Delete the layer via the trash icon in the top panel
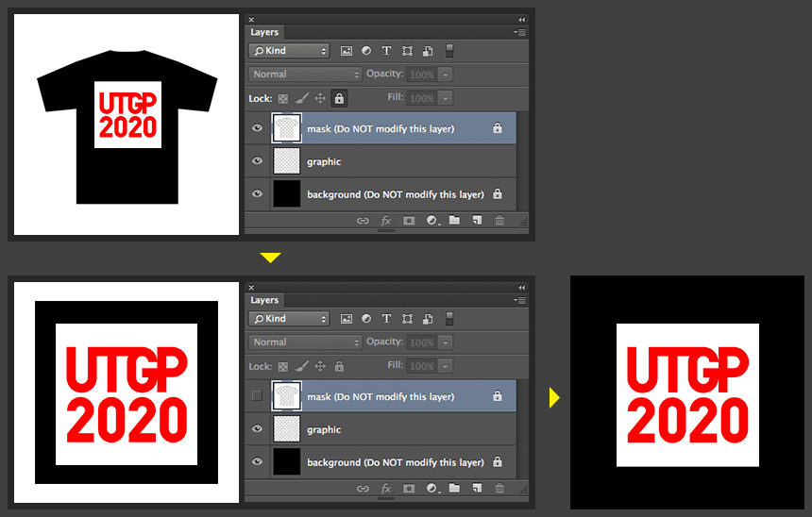 pyautogui.click(x=499, y=221)
